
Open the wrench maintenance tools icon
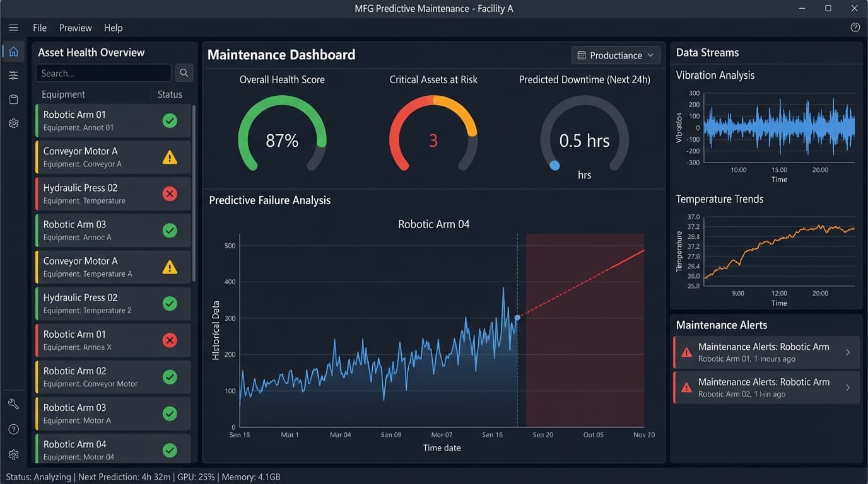[13, 403]
